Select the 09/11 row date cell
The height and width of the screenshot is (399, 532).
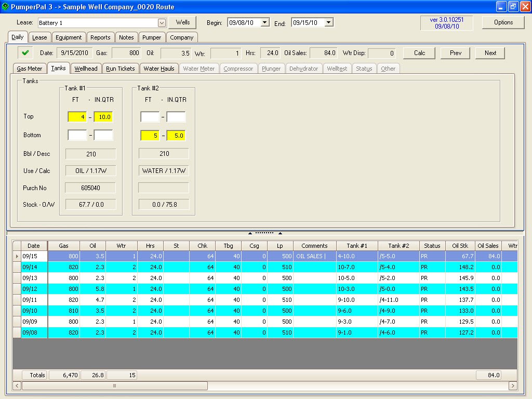(34, 300)
